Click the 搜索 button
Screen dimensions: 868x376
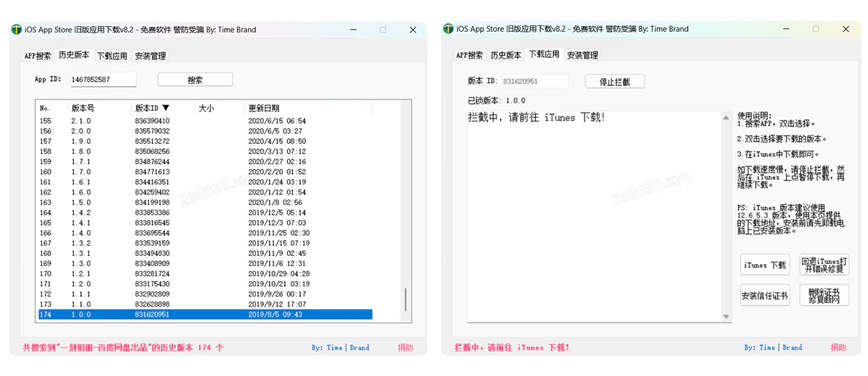click(195, 80)
